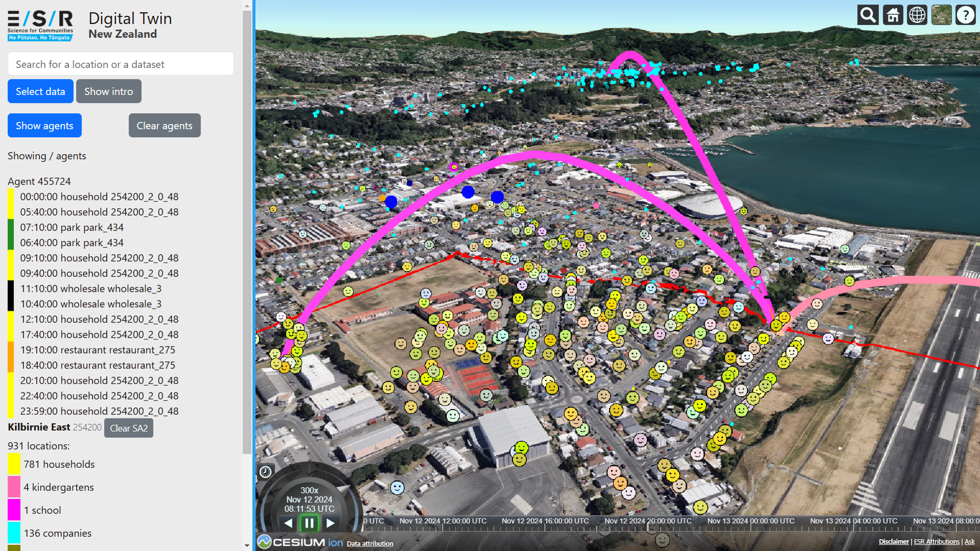Pause the animation clock
Viewport: 980px width, 551px height.
tap(309, 523)
